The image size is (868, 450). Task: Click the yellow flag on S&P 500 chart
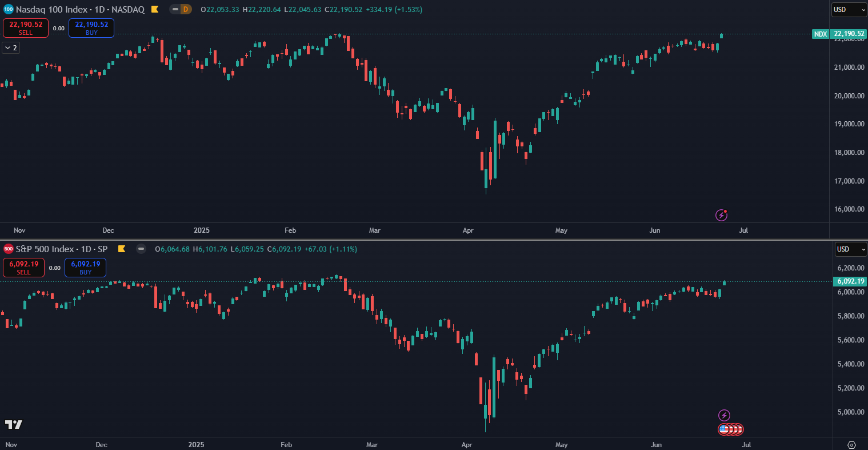121,249
